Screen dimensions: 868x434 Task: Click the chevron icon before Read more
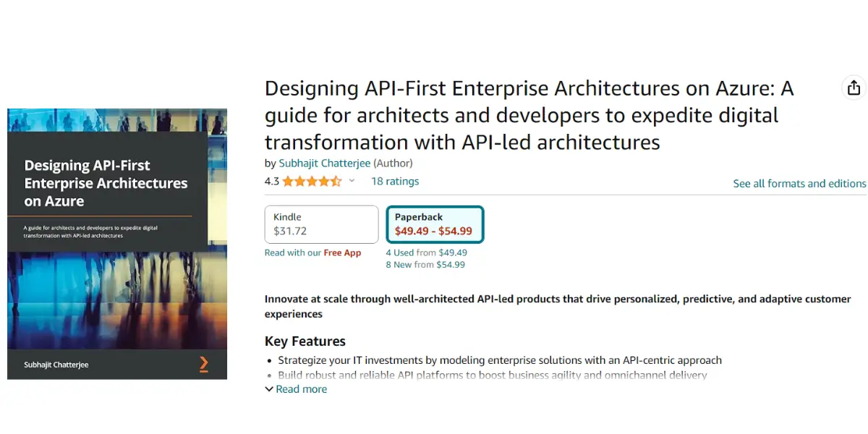click(269, 389)
